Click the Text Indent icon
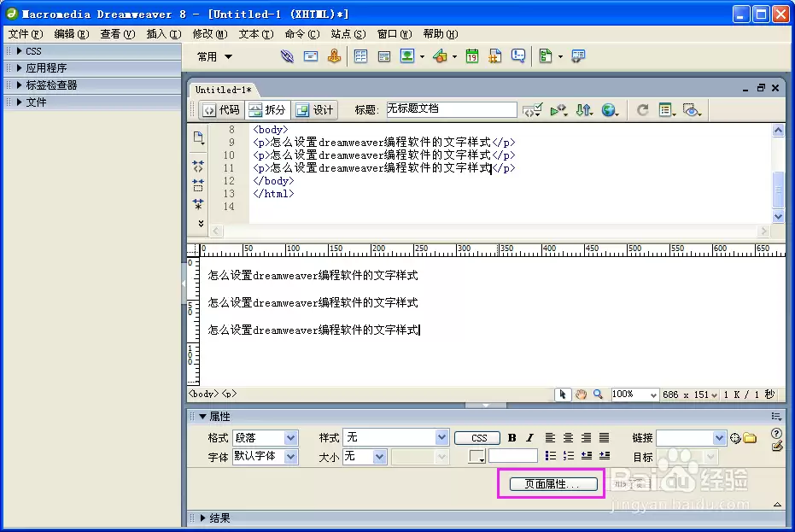This screenshot has width=795, height=532. point(605,455)
